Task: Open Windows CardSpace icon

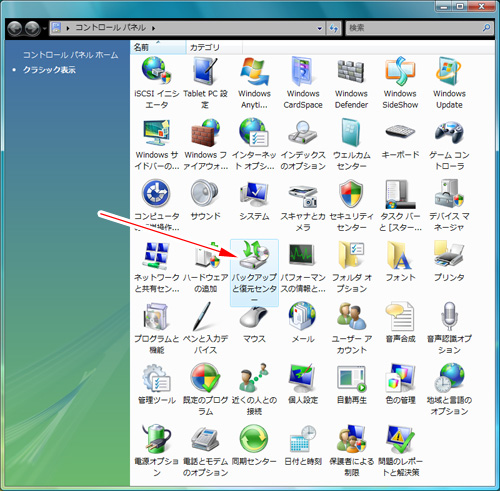Action: tap(303, 71)
